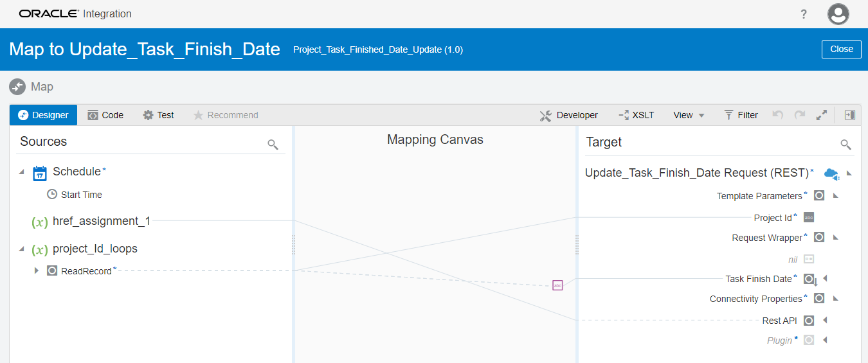Maximize the mapper with the expand arrows icon
868x363 pixels.
click(822, 115)
